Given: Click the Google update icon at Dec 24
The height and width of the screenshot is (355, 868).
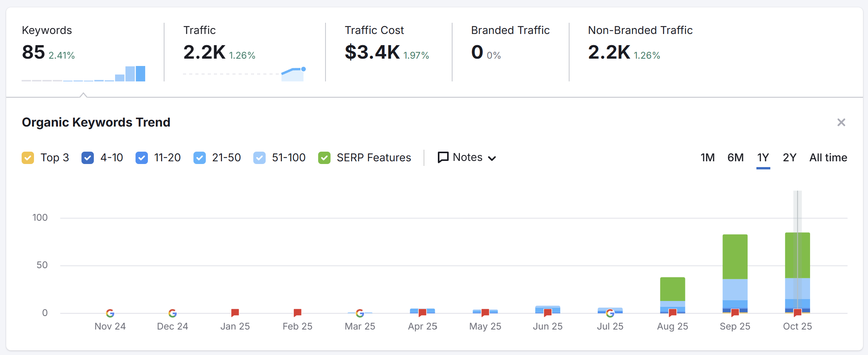Looking at the screenshot, I should click(x=173, y=313).
